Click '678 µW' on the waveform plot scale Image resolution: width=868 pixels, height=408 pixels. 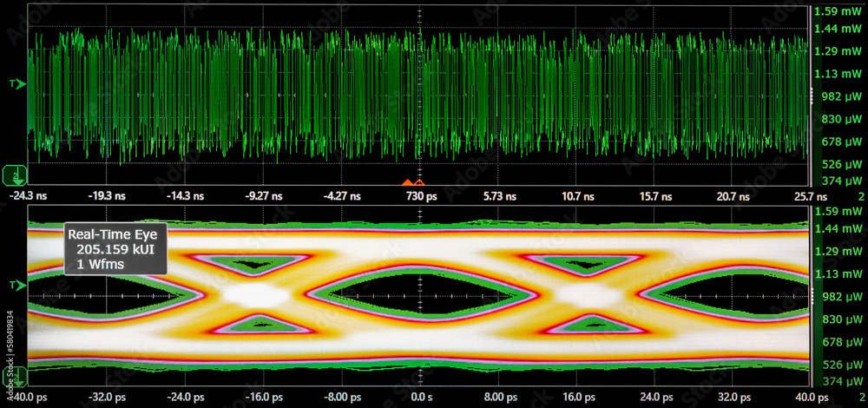pyautogui.click(x=843, y=141)
